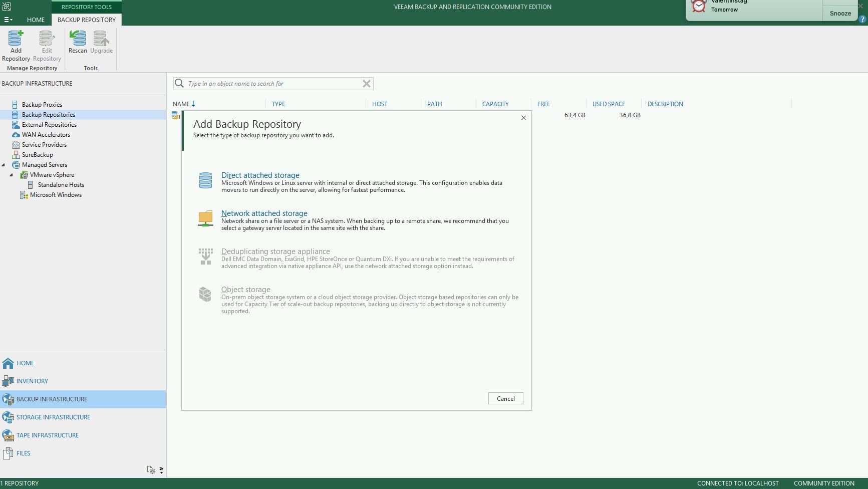Click the PATH column header

pyautogui.click(x=435, y=104)
